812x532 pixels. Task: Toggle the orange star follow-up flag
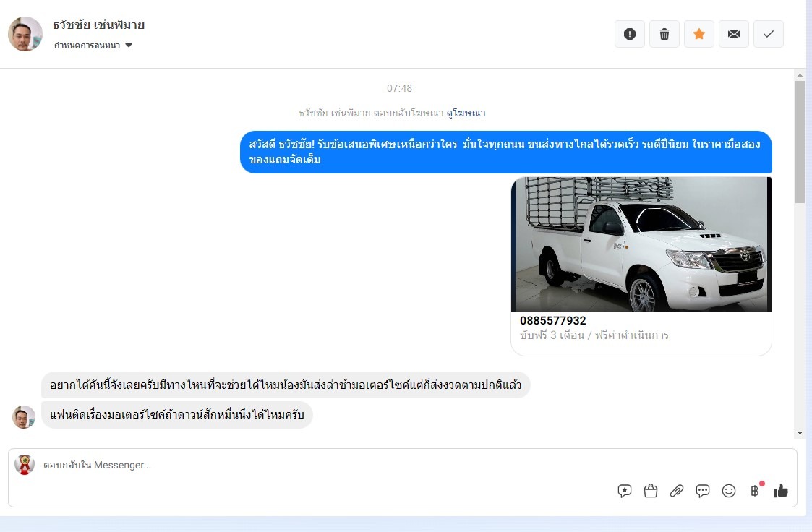click(x=698, y=34)
